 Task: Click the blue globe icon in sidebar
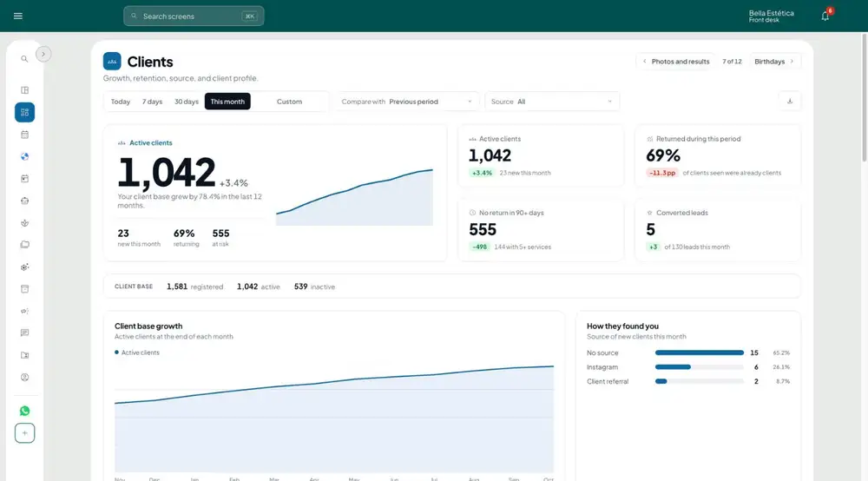pos(24,156)
